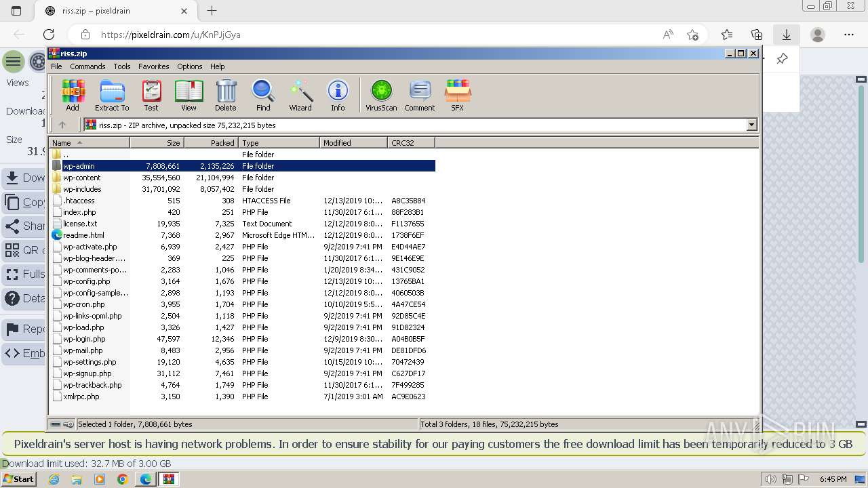868x488 pixels.
Task: Open browser collections icon
Action: 757,35
